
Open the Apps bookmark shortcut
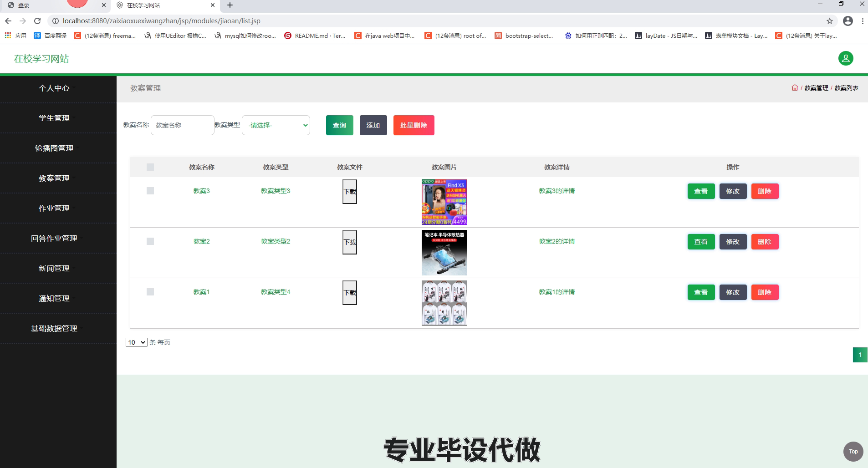click(15, 36)
